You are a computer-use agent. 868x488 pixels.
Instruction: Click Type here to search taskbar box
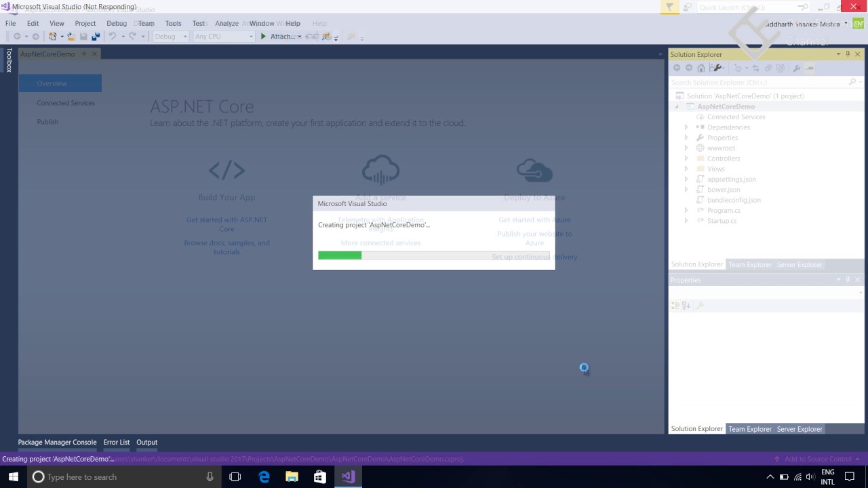[123, 477]
